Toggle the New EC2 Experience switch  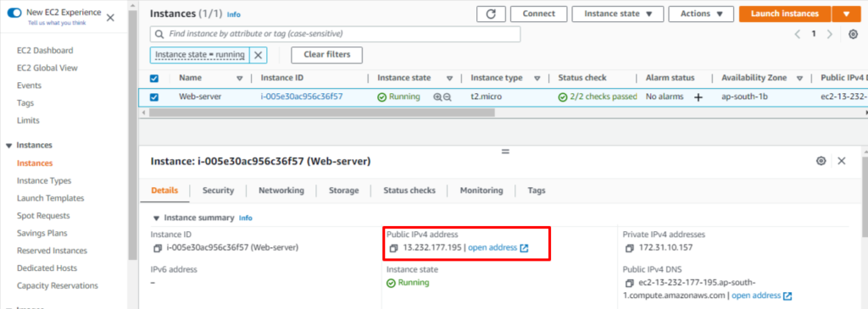click(14, 12)
